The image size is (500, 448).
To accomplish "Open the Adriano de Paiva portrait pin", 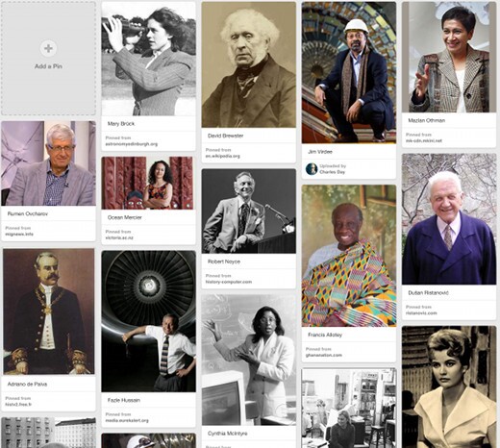I will (48, 311).
